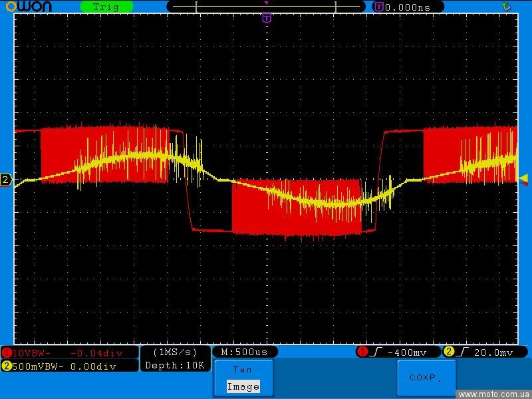The image size is (532, 399).
Task: Click the red channel 1 icon beside 10V
Action: pyautogui.click(x=7, y=352)
